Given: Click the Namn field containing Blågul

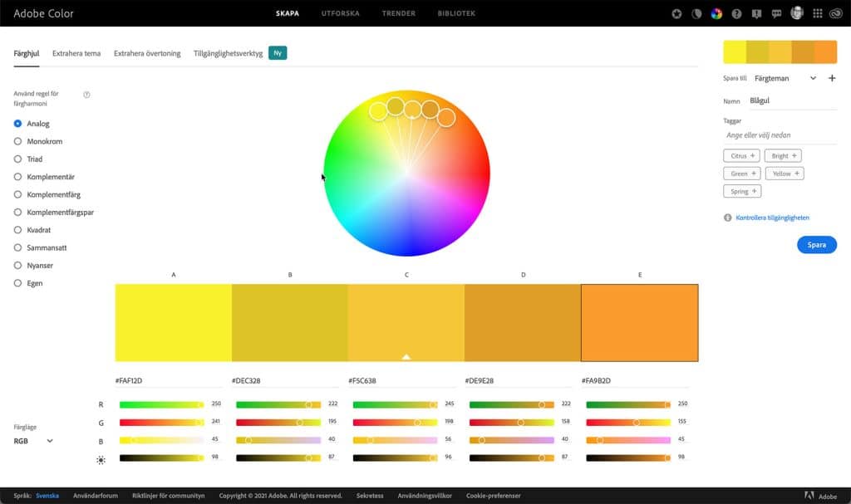Looking at the screenshot, I should pyautogui.click(x=792, y=101).
